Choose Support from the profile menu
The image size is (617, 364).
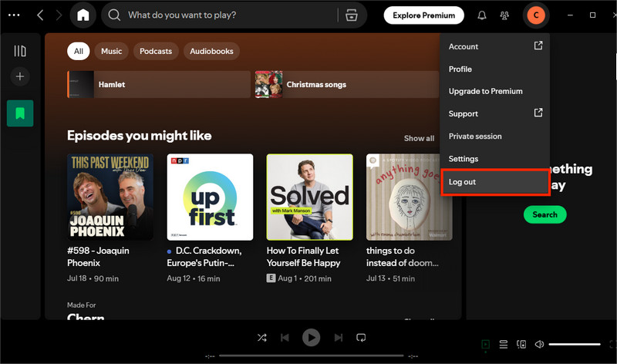click(x=495, y=113)
